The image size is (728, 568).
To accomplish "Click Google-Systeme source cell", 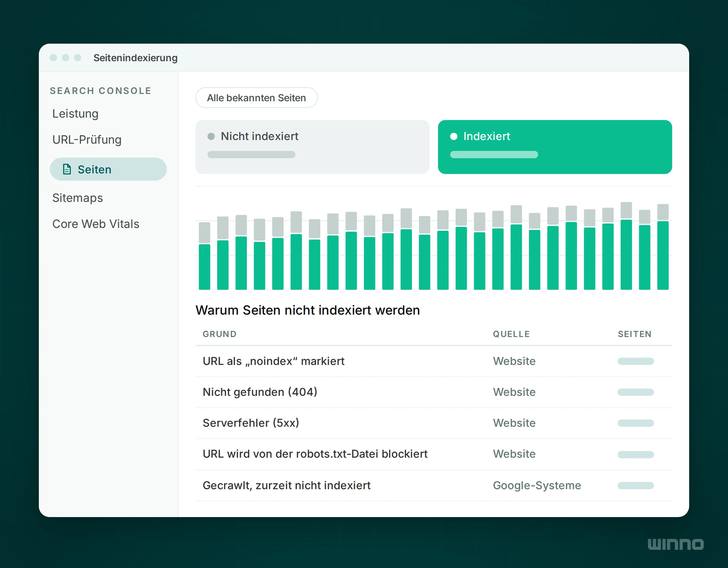I will click(x=537, y=485).
